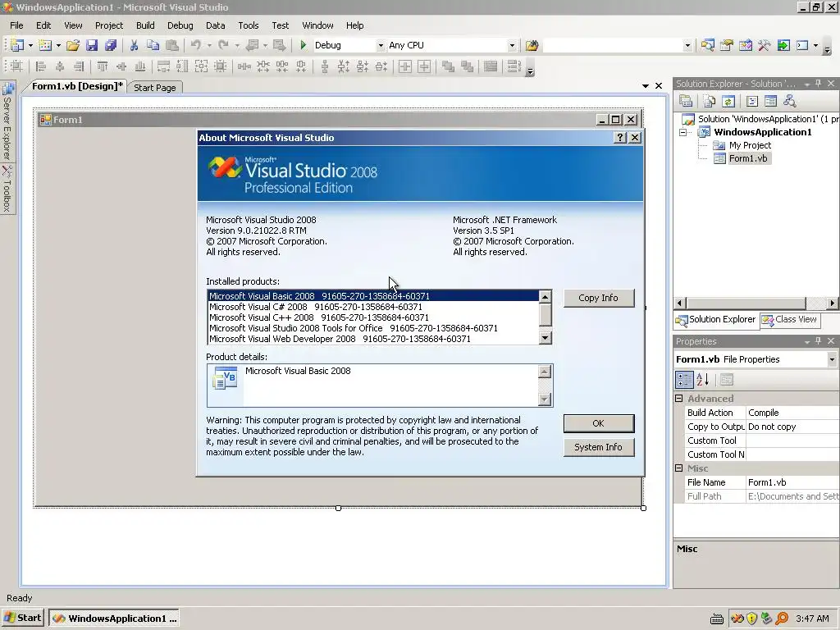The height and width of the screenshot is (630, 840).
Task: Click the Tab Order layout icon
Action: 514,66
